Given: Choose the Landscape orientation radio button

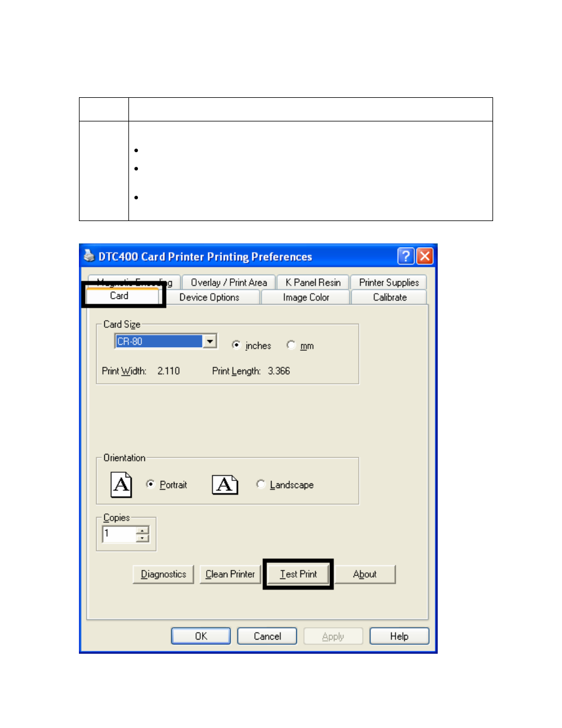Looking at the screenshot, I should pos(260,484).
